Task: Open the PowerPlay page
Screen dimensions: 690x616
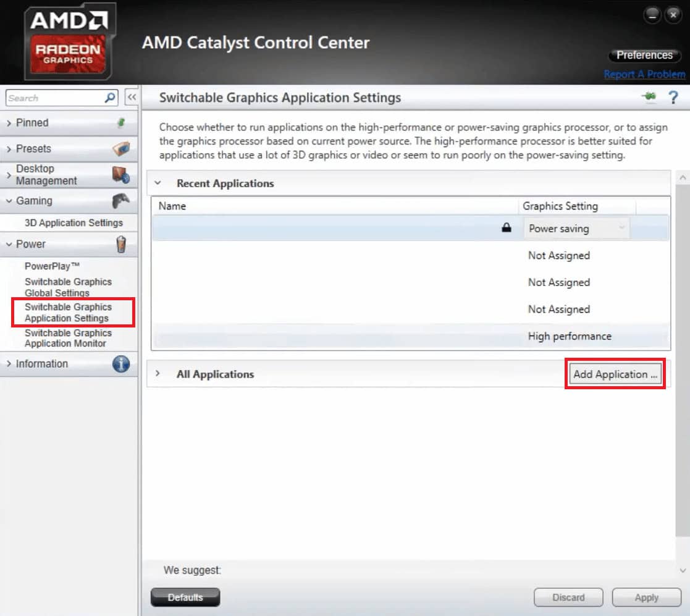Action: pyautogui.click(x=52, y=266)
